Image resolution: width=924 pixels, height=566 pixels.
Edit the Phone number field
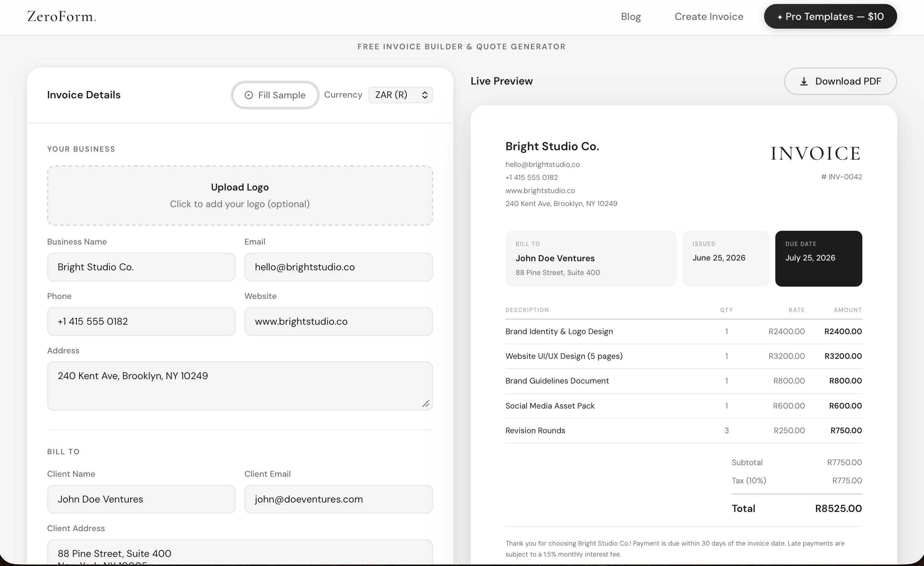click(141, 321)
